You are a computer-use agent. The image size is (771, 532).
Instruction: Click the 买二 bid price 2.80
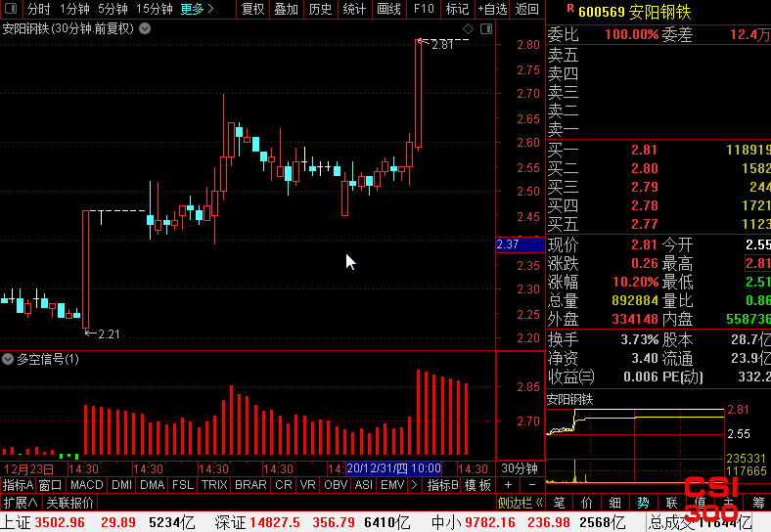click(x=644, y=168)
